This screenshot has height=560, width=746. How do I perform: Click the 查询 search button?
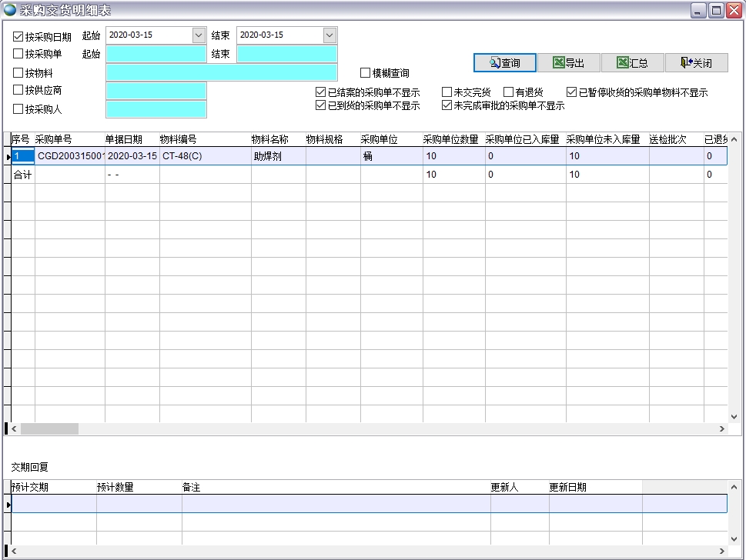[x=504, y=63]
